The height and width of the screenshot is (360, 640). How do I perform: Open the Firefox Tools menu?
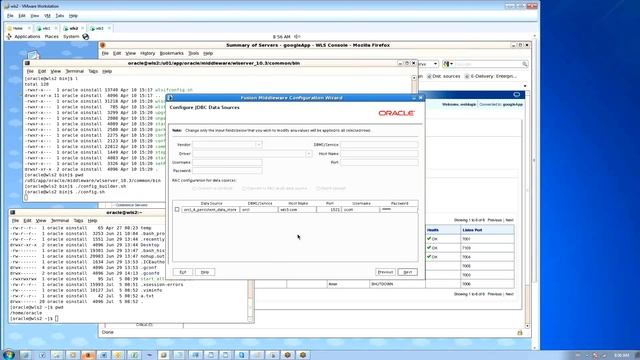(193, 53)
